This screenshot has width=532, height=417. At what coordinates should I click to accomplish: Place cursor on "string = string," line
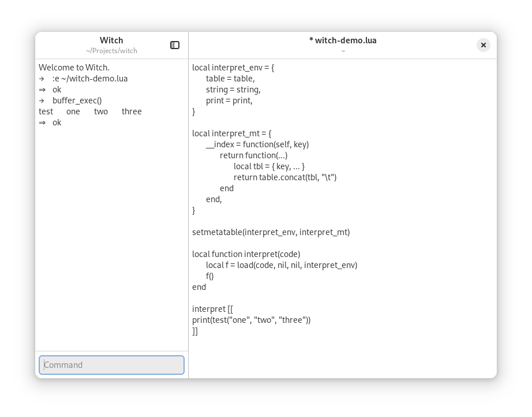233,90
